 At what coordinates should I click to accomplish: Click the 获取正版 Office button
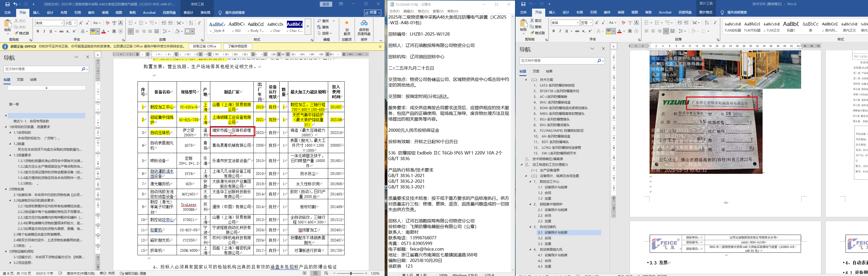click(205, 47)
